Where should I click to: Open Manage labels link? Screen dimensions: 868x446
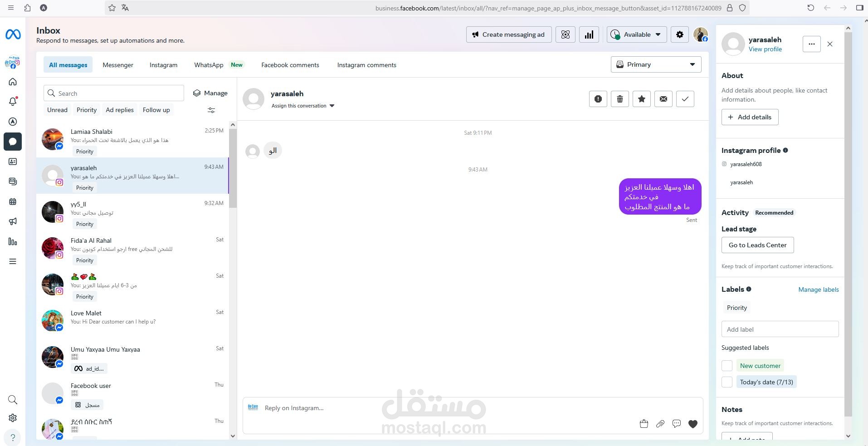818,289
